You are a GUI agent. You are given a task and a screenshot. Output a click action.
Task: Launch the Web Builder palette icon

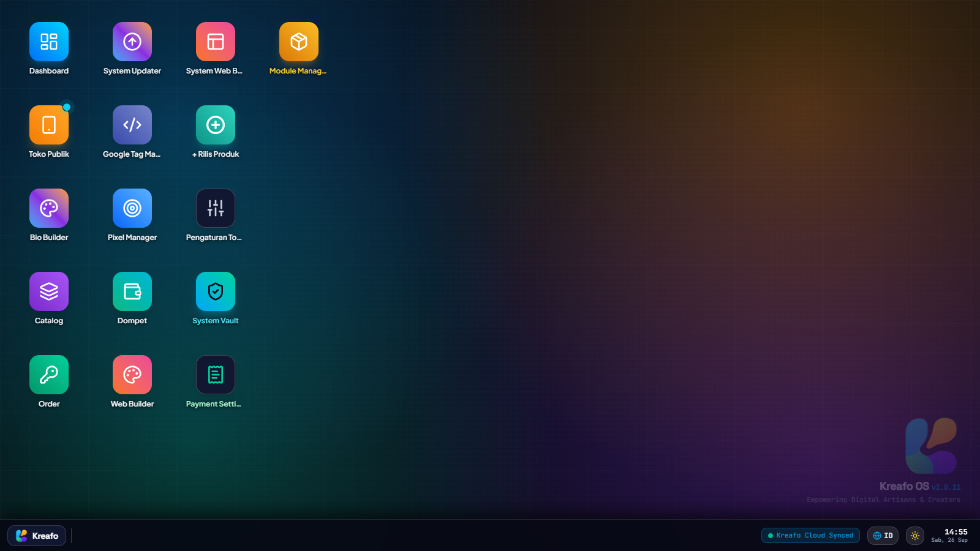pos(132,375)
